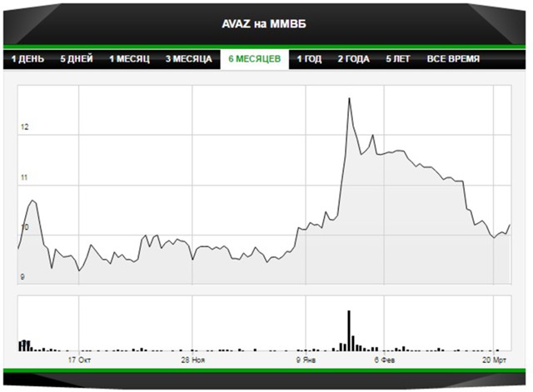This screenshot has width=533, height=392.
Task: Open the 3 МЕСЯЦА tab
Action: pyautogui.click(x=188, y=60)
